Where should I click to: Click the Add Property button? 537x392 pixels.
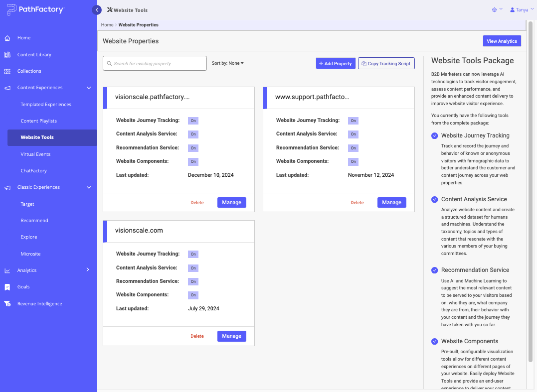tap(336, 63)
